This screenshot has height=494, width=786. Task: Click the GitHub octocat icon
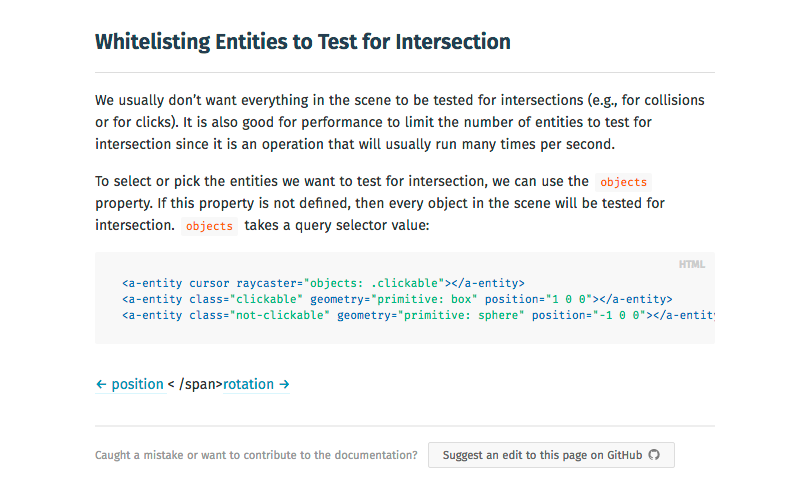tap(655, 455)
